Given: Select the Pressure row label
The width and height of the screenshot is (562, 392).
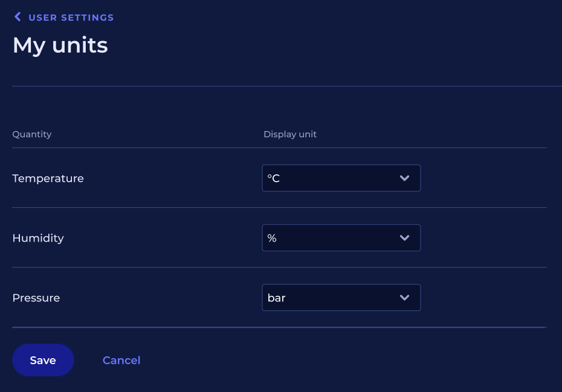Looking at the screenshot, I should pos(36,298).
